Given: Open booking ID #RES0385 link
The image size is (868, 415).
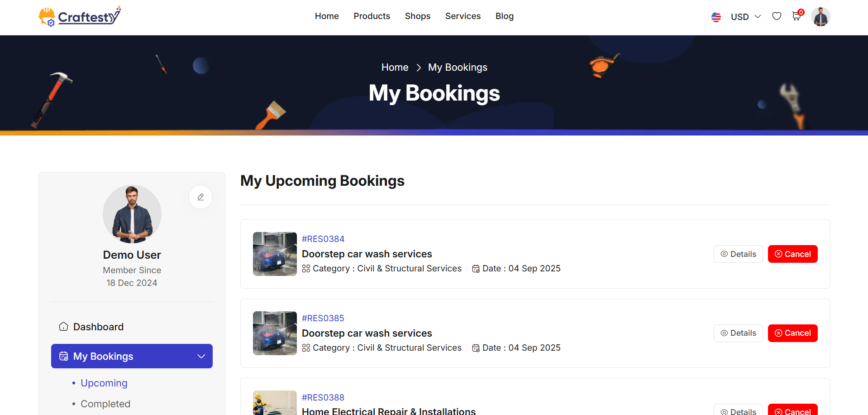Looking at the screenshot, I should click(323, 318).
